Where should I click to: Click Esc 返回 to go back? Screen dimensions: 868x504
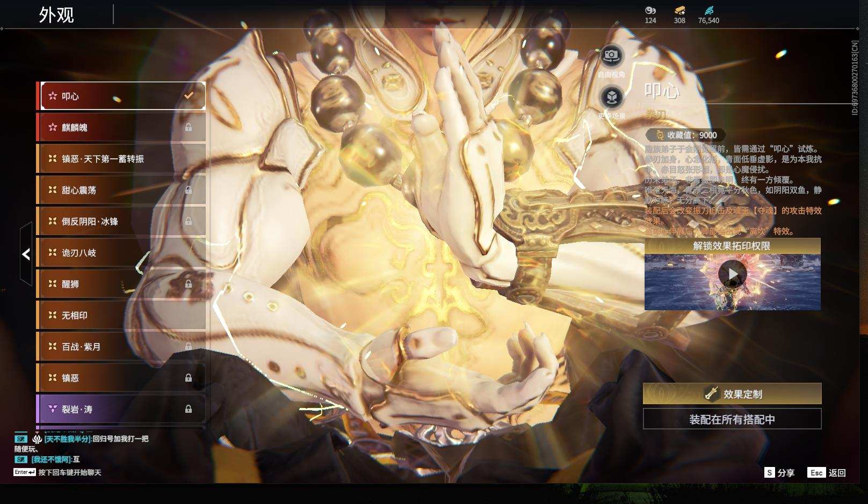coord(827,473)
